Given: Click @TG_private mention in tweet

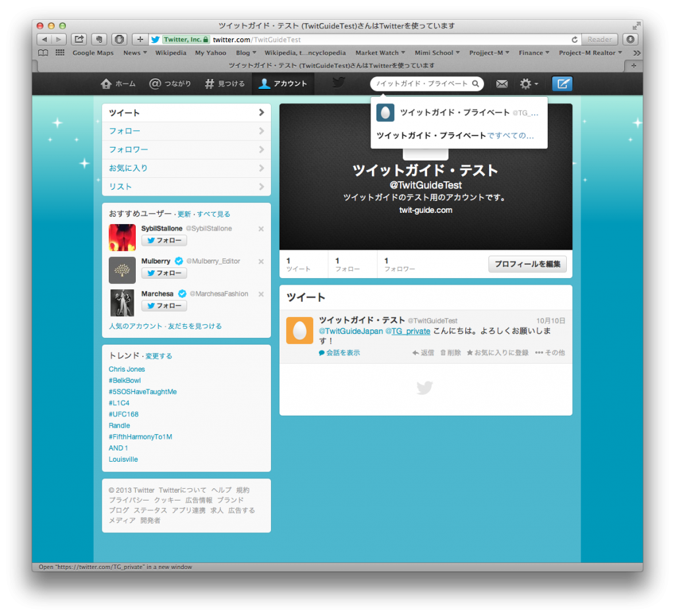Looking at the screenshot, I should click(x=407, y=331).
